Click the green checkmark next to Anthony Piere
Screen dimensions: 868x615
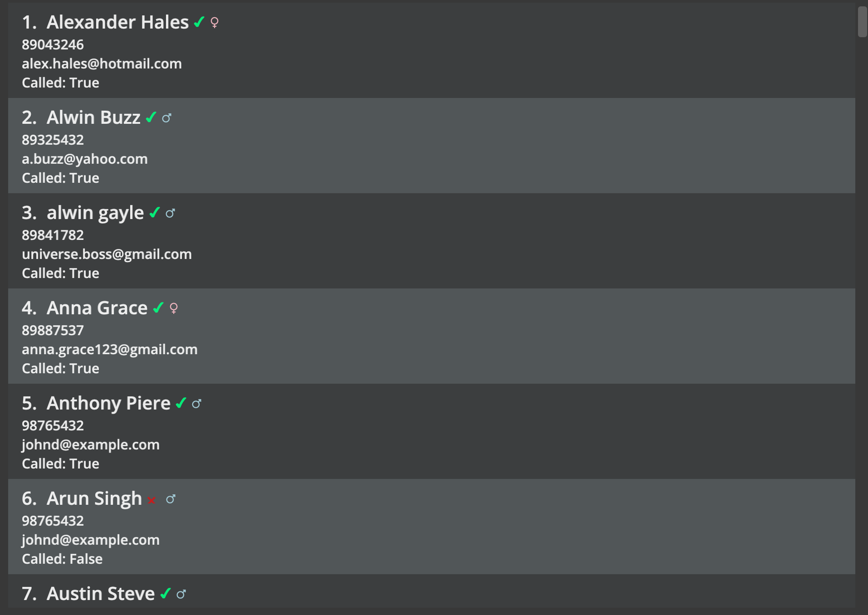click(x=180, y=403)
